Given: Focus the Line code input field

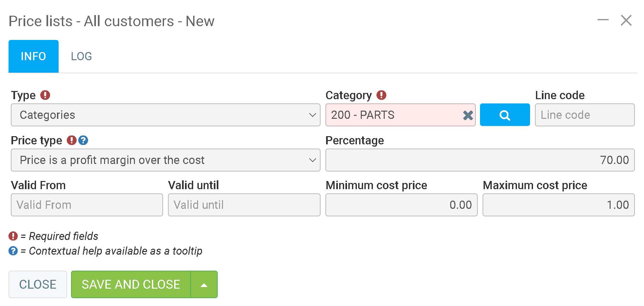Looking at the screenshot, I should pyautogui.click(x=584, y=115).
